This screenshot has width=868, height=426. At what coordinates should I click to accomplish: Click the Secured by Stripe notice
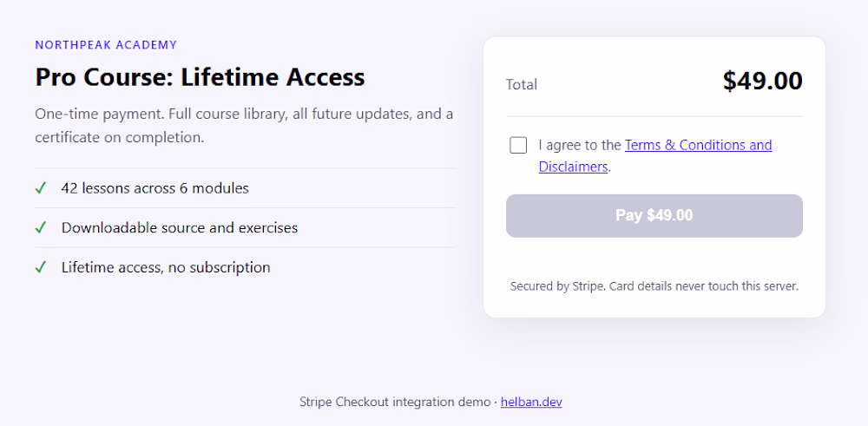654,286
